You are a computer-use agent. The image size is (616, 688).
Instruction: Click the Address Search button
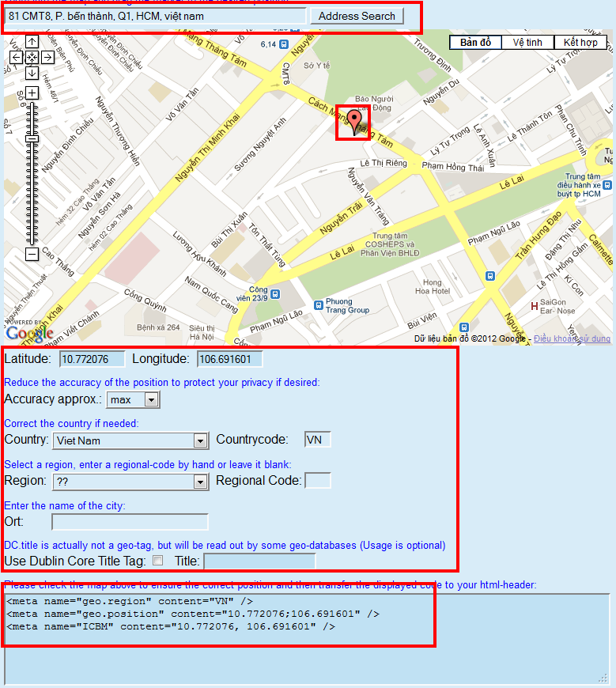click(x=357, y=17)
